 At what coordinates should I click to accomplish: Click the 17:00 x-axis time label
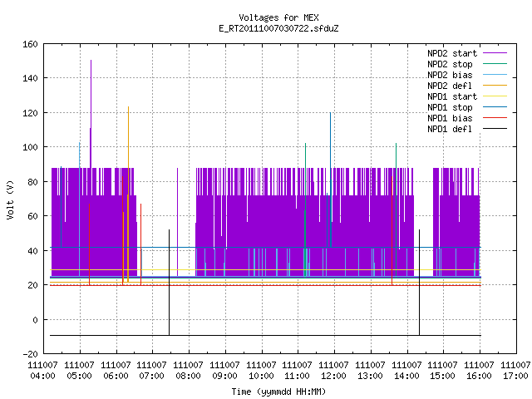[515, 377]
